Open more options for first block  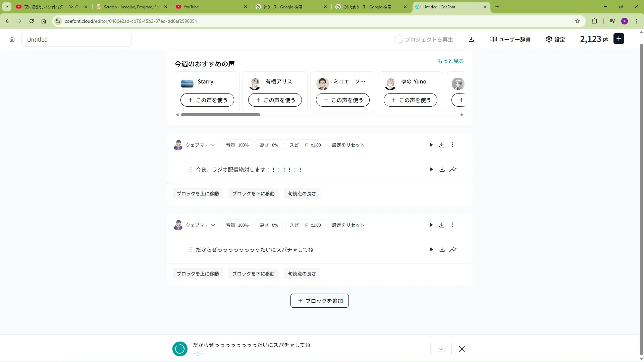452,145
